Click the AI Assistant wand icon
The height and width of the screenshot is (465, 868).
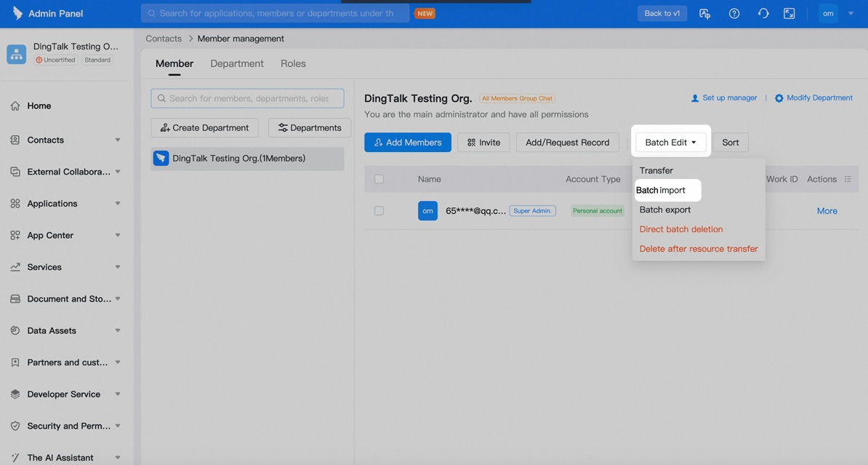click(x=15, y=458)
